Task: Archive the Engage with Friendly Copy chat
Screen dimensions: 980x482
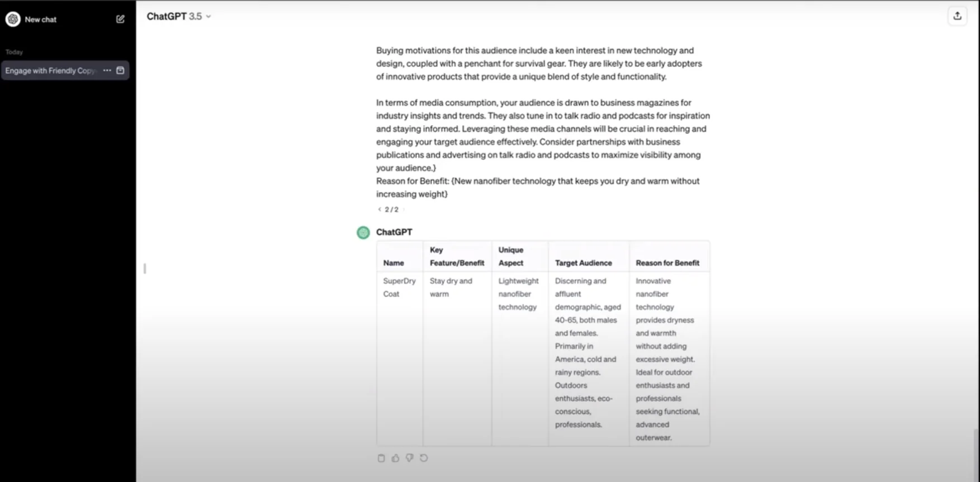Action: coord(120,70)
